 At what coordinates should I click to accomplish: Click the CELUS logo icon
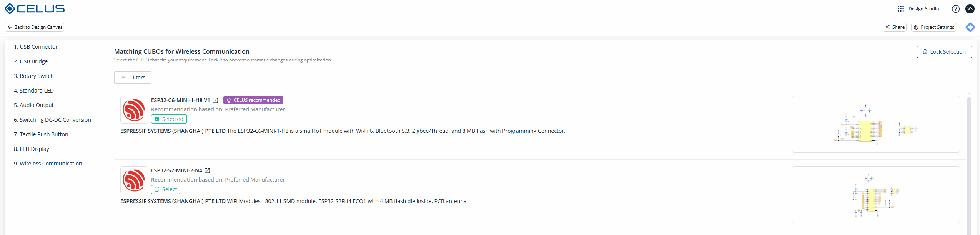tap(10, 8)
